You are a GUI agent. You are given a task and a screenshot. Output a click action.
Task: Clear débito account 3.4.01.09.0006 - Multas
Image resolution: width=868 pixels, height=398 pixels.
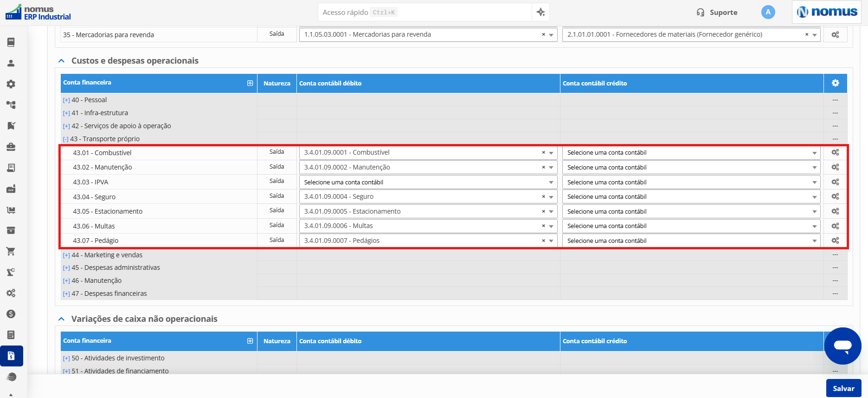click(543, 226)
